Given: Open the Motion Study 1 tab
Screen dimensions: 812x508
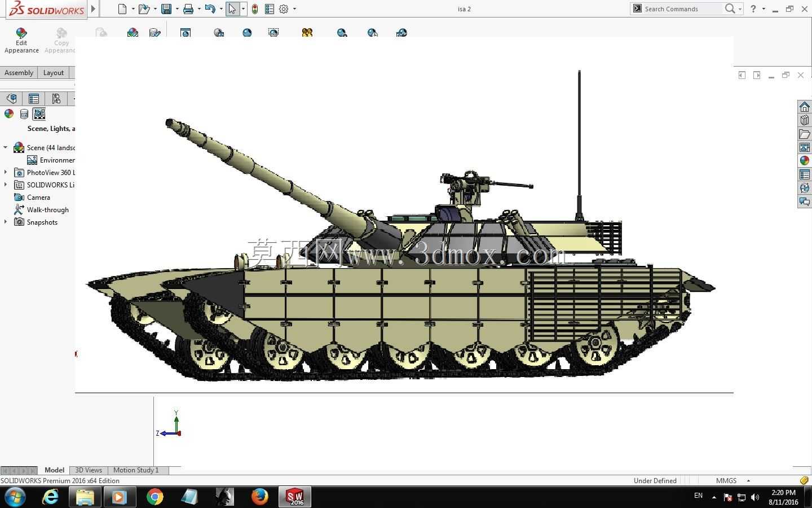Looking at the screenshot, I should click(136, 470).
